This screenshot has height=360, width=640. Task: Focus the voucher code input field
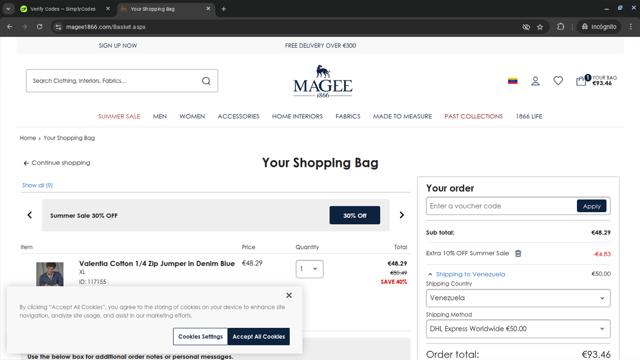coord(502,206)
